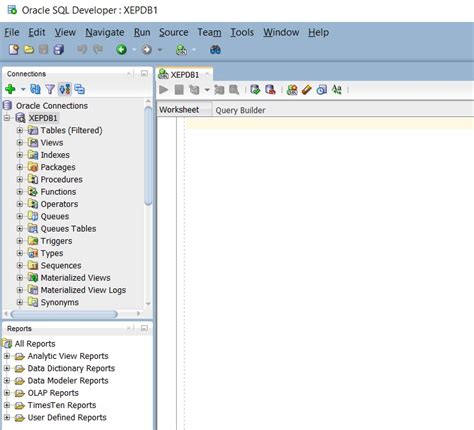Viewport: 474px width, 430px height.
Task: Select the Materialized Views tree item
Action: [75, 278]
